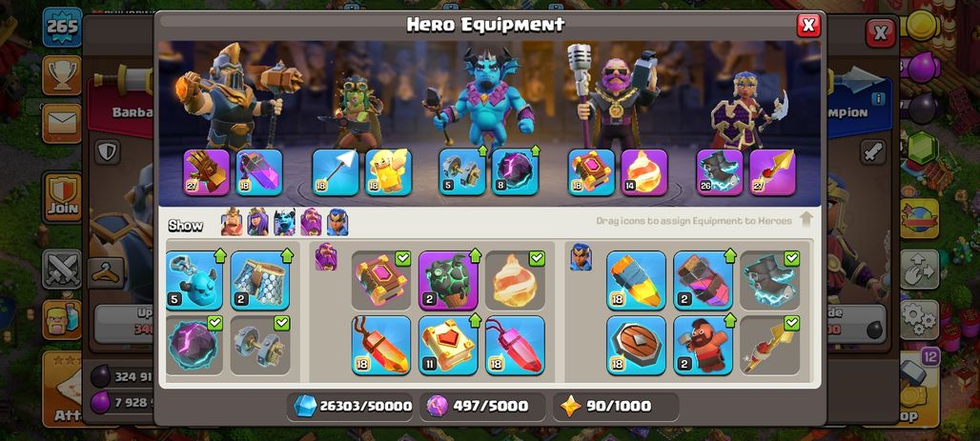Collapse equipment list with the up arrow
This screenshot has height=441, width=980.
tap(806, 220)
